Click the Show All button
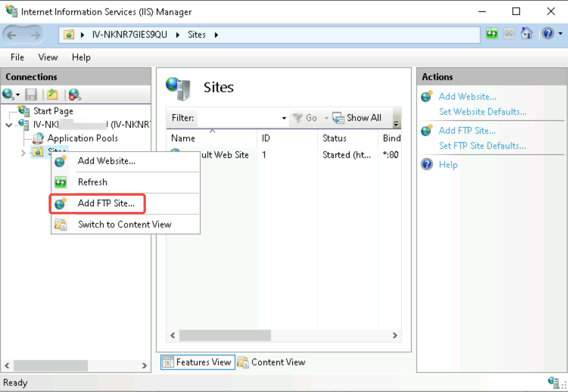Screen dimensions: 568x392 click(357, 118)
